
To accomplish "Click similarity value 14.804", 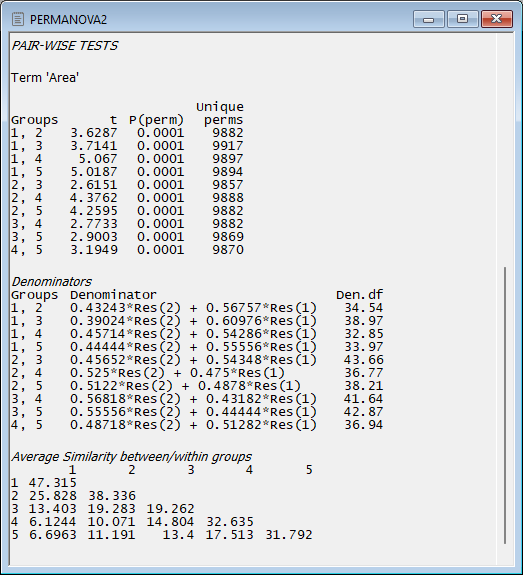I will pyautogui.click(x=171, y=522).
